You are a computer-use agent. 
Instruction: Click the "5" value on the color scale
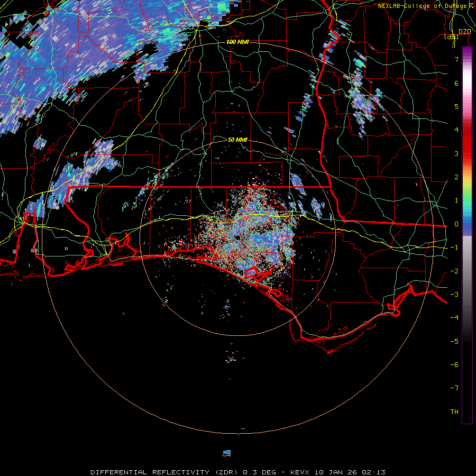tap(456, 106)
